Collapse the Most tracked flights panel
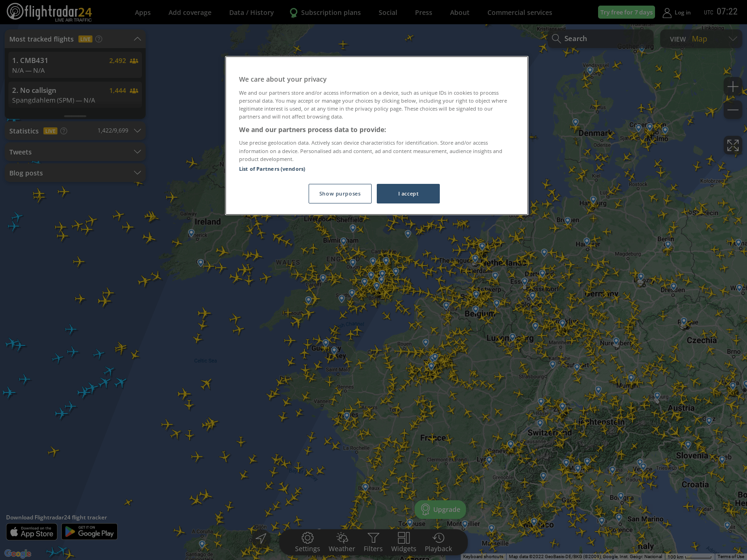Image resolution: width=747 pixels, height=560 pixels. click(137, 39)
